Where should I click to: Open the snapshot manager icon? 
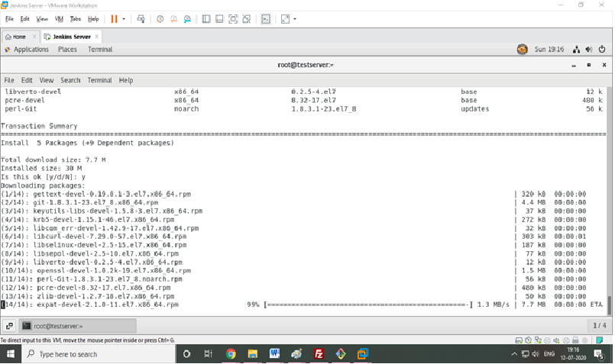click(187, 19)
